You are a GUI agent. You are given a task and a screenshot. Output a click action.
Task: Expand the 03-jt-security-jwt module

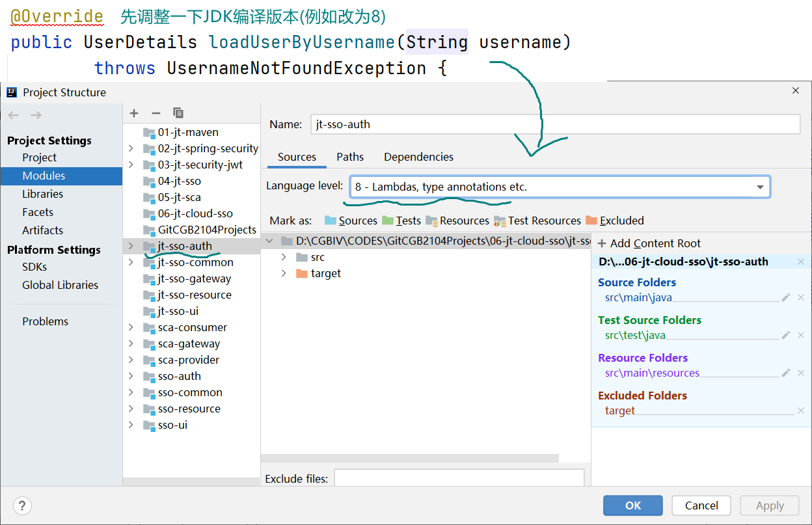131,165
